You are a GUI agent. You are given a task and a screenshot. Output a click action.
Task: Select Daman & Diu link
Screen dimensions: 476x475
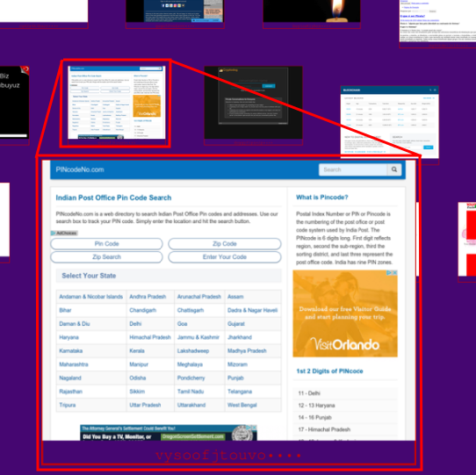[75, 324]
